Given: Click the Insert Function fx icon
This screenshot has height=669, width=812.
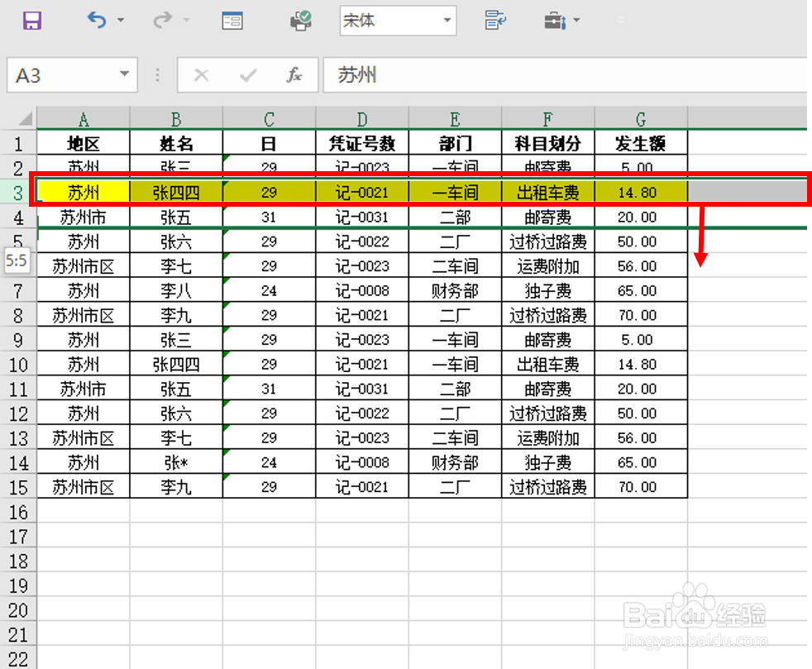Looking at the screenshot, I should click(x=294, y=74).
